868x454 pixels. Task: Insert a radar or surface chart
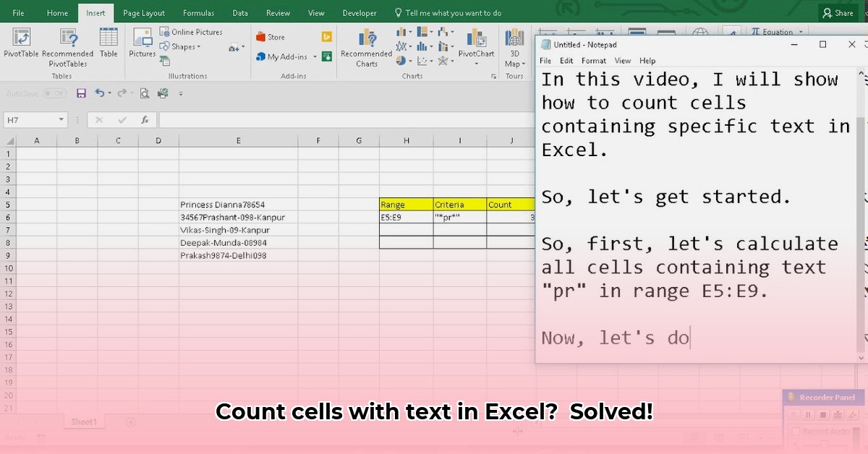pos(446,61)
